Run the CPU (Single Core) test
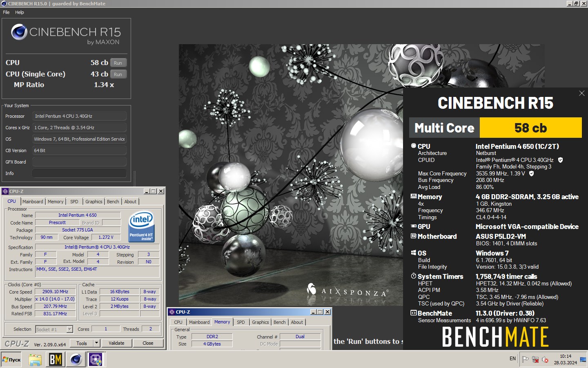 pos(118,74)
